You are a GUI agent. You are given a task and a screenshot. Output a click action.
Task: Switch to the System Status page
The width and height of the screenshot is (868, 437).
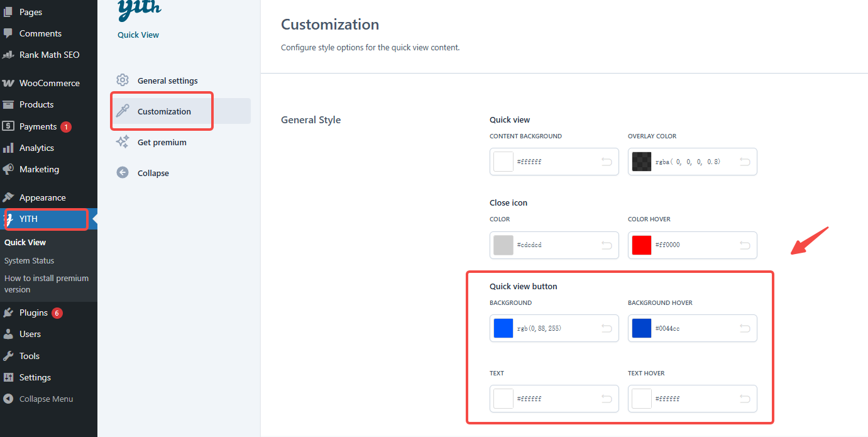point(28,260)
